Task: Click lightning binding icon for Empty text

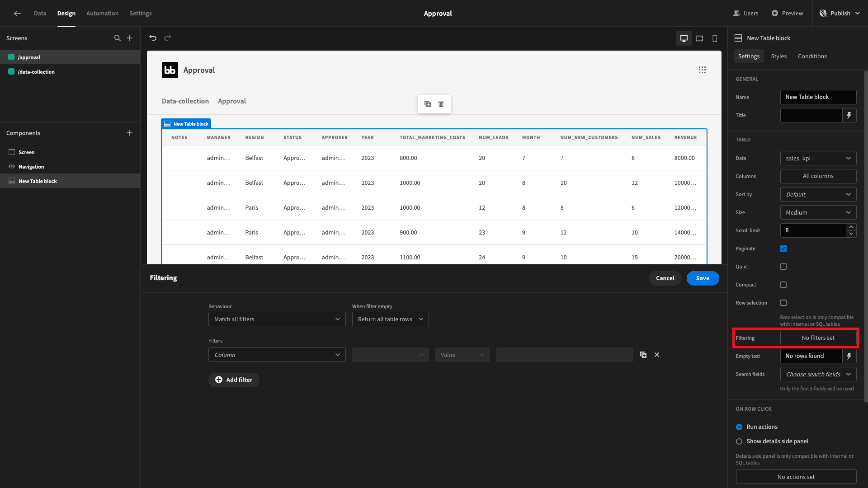Action: pyautogui.click(x=849, y=356)
